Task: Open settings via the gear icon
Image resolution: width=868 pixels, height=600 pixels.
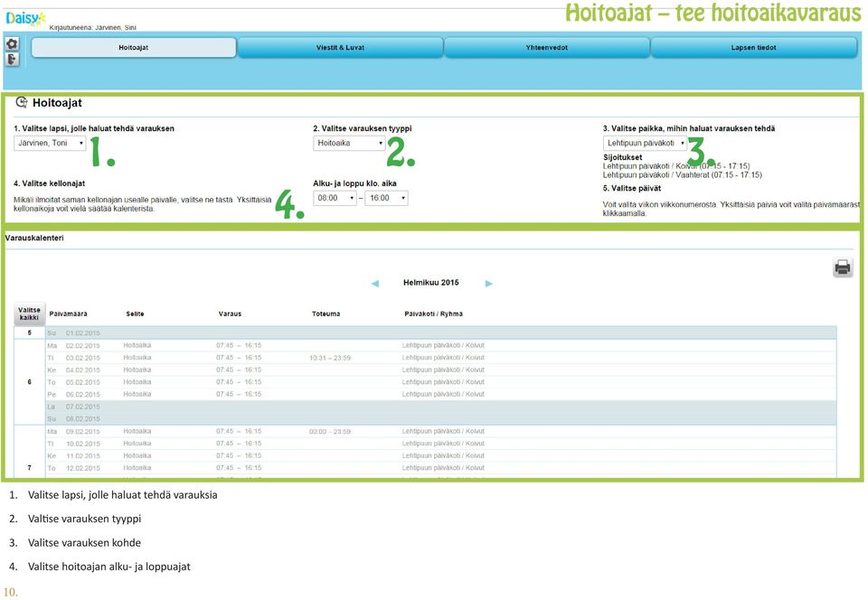Action: click(12, 43)
